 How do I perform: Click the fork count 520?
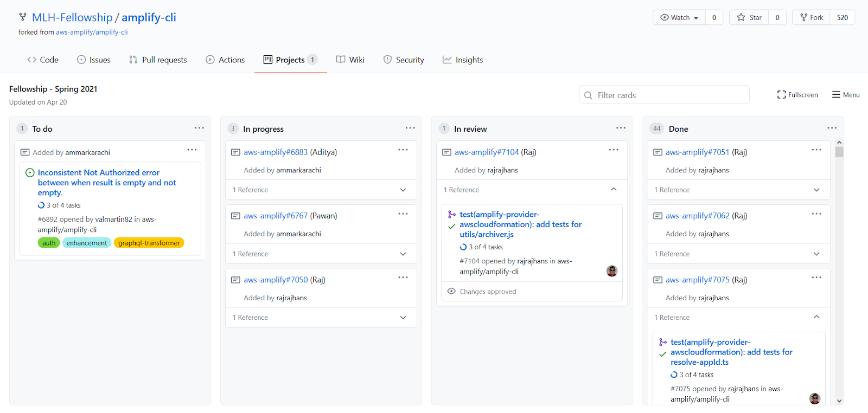(843, 17)
